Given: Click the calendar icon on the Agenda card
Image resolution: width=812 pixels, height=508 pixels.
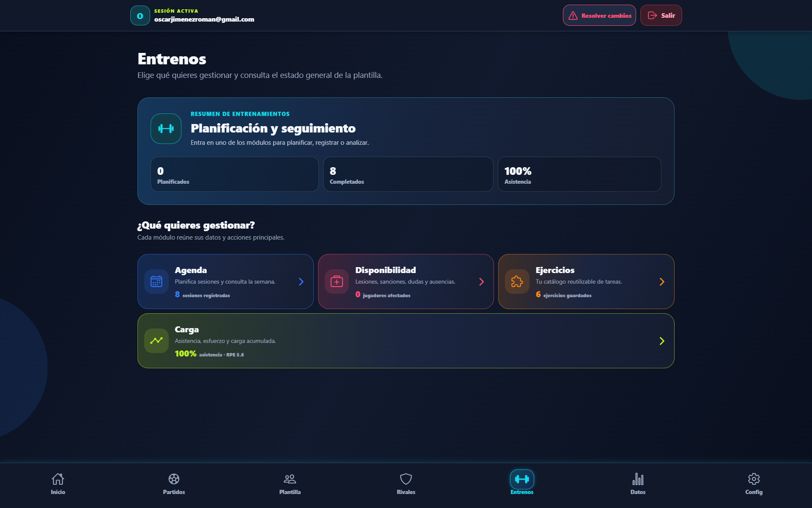Looking at the screenshot, I should [156, 282].
